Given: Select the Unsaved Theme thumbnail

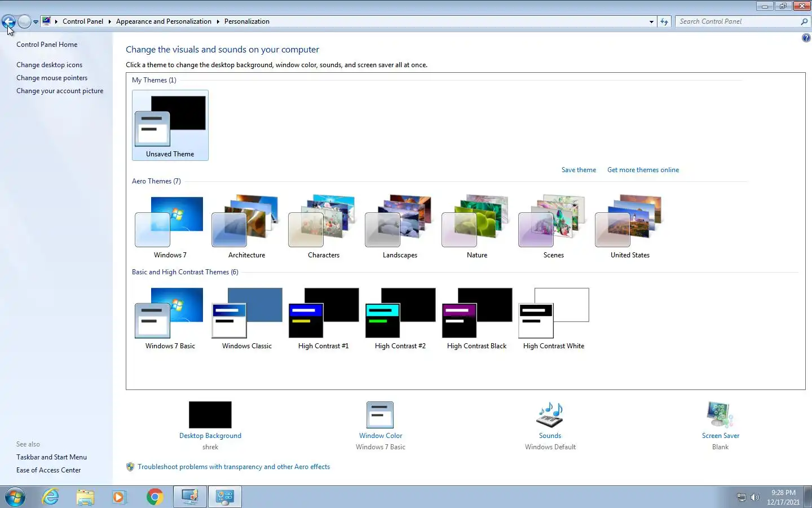Looking at the screenshot, I should (170, 125).
